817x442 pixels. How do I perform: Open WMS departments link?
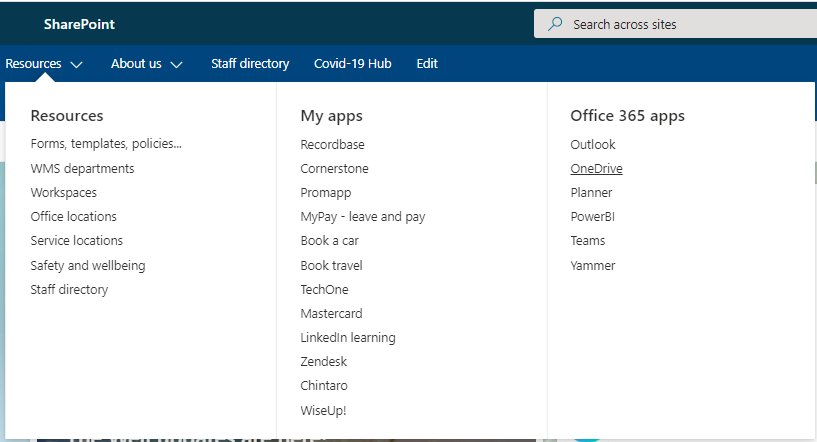[82, 168]
